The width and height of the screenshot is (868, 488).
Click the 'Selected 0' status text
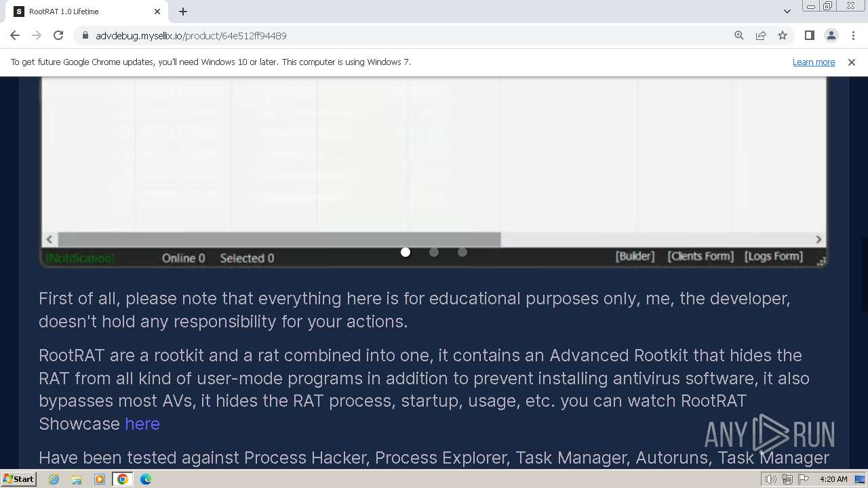247,258
